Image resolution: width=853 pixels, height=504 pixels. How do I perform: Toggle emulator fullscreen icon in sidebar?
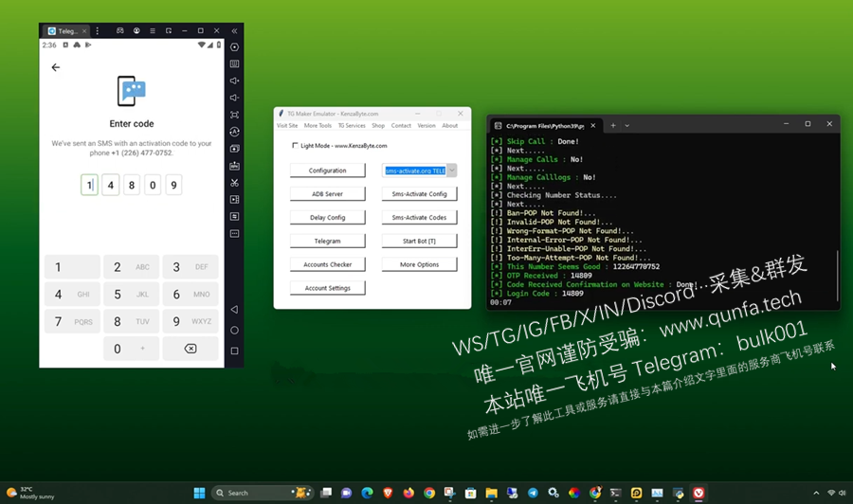point(234,115)
